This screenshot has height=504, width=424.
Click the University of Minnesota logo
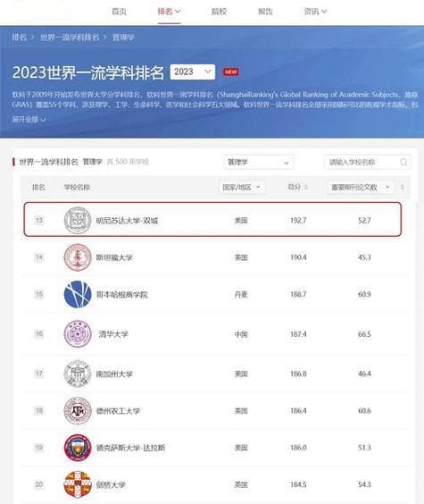coord(78,221)
